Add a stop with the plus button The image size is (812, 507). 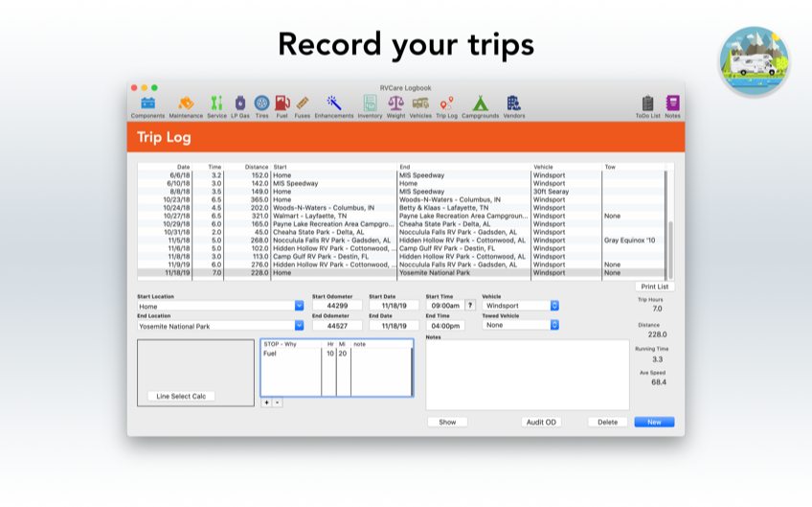pyautogui.click(x=266, y=403)
